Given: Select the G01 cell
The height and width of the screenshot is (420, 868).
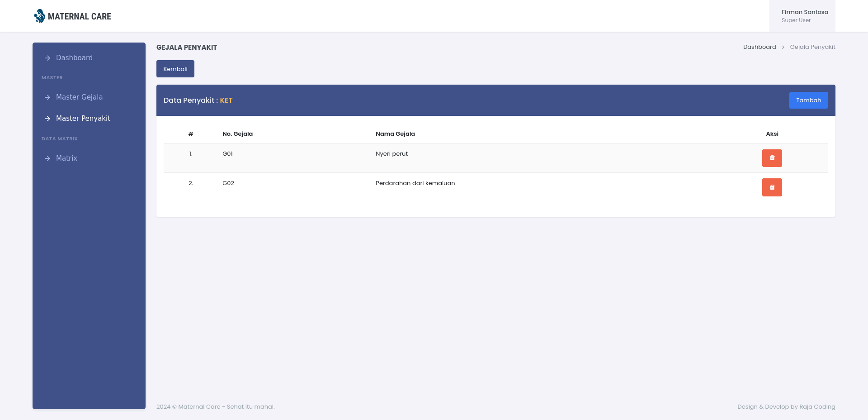Looking at the screenshot, I should (x=227, y=154).
